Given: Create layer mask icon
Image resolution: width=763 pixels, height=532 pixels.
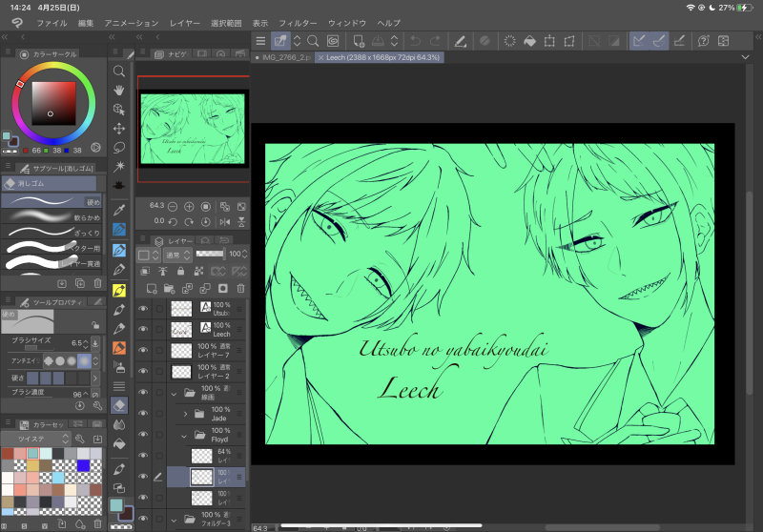Looking at the screenshot, I should coord(223,289).
